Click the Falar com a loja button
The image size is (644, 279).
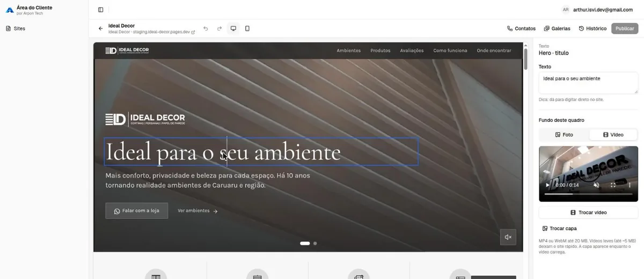click(x=137, y=211)
